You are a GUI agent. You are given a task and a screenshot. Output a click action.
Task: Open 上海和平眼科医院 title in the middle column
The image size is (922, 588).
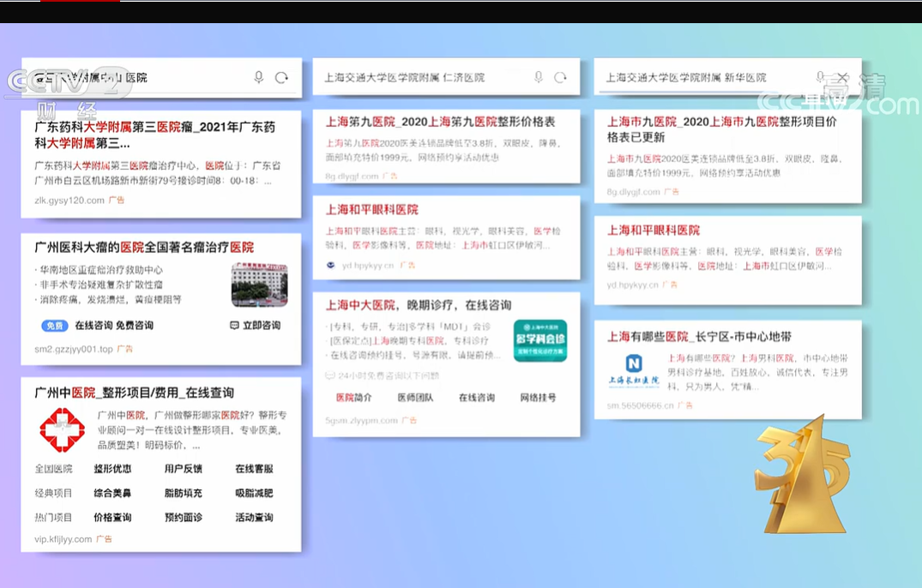tap(372, 210)
